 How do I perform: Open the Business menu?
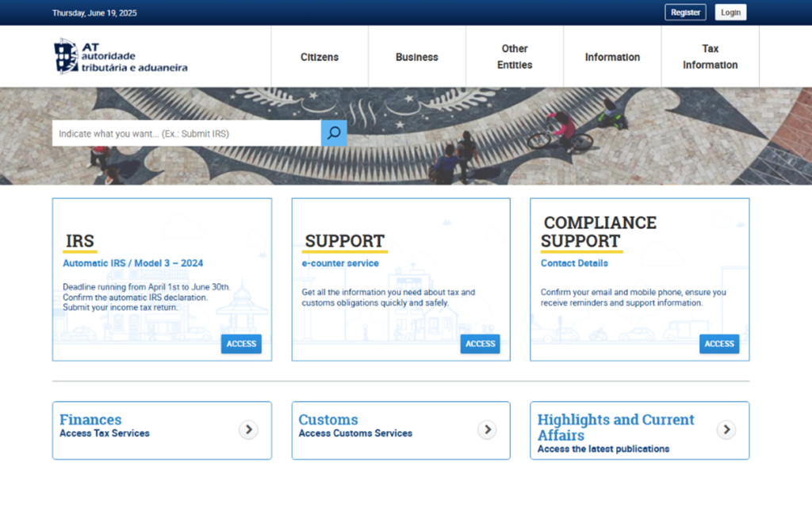(416, 57)
